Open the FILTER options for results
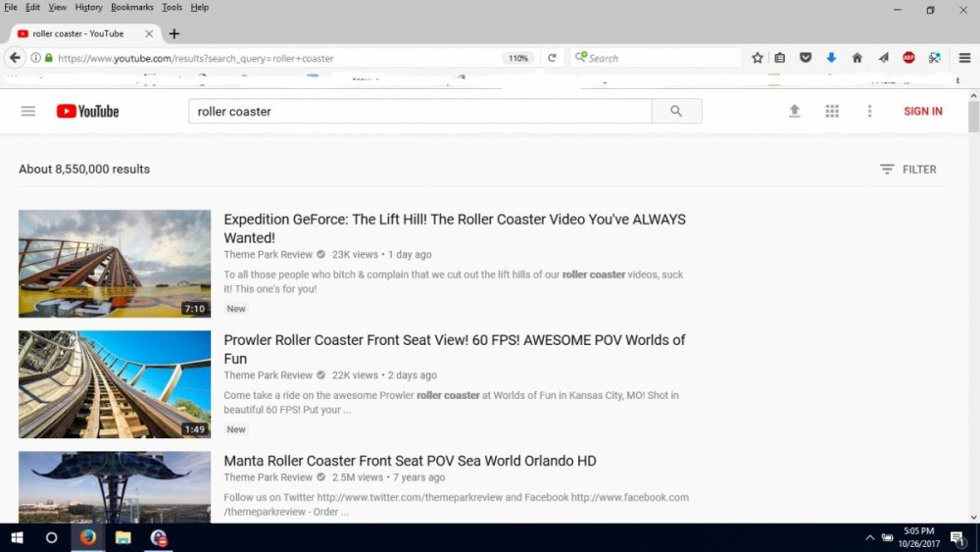 pyautogui.click(x=908, y=170)
